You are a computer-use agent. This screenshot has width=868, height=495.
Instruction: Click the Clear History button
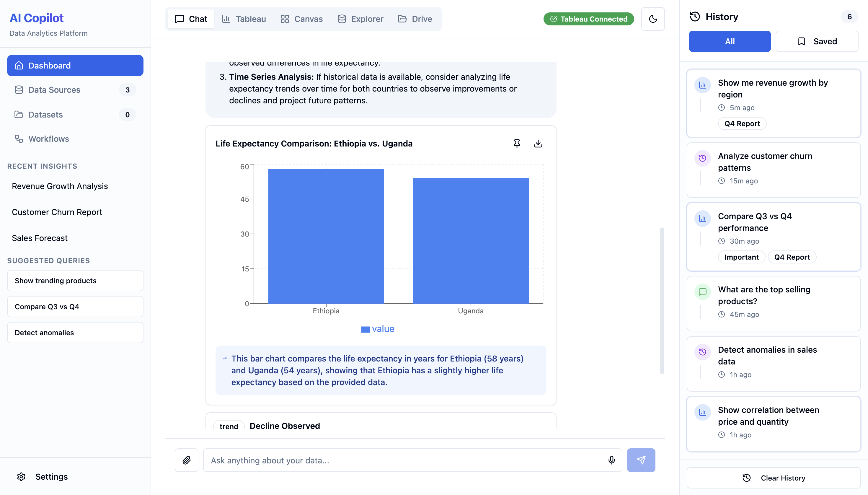pyautogui.click(x=774, y=478)
